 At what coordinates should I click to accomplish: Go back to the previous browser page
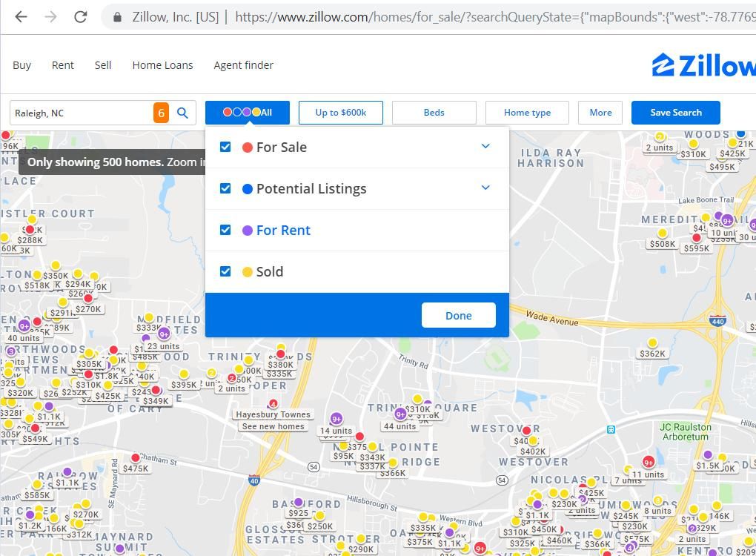click(21, 17)
